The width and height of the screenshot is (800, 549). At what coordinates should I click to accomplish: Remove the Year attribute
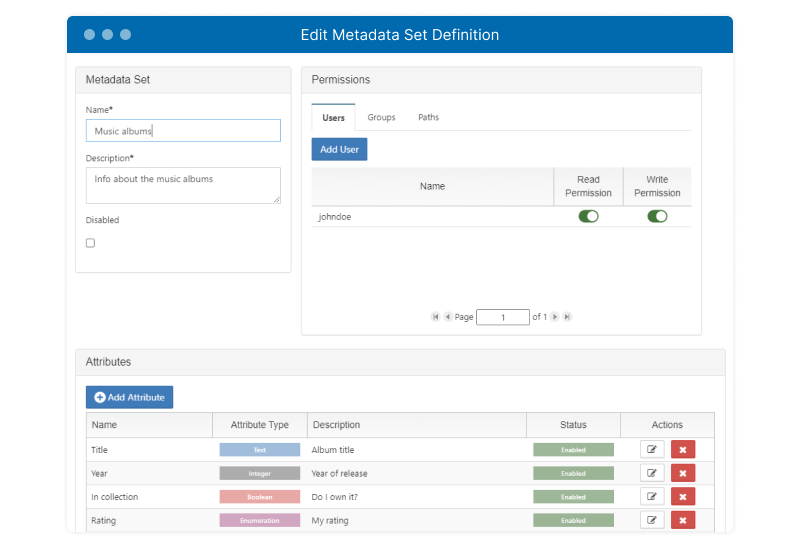pos(683,473)
